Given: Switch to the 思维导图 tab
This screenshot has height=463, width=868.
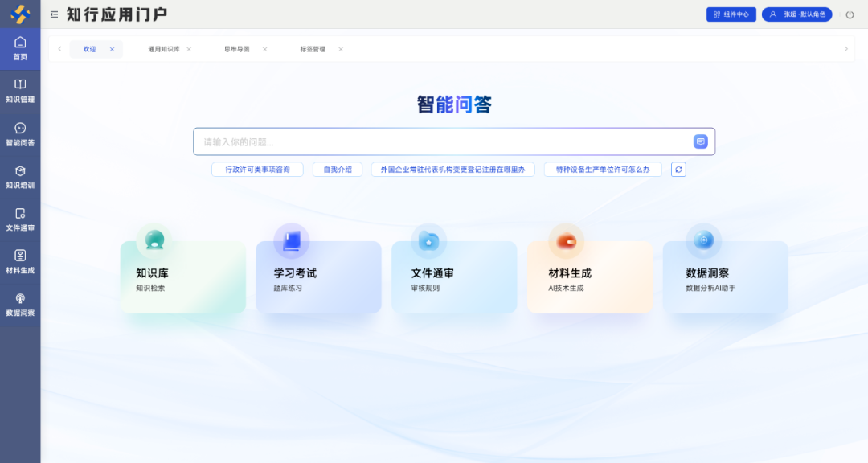Looking at the screenshot, I should tap(237, 49).
